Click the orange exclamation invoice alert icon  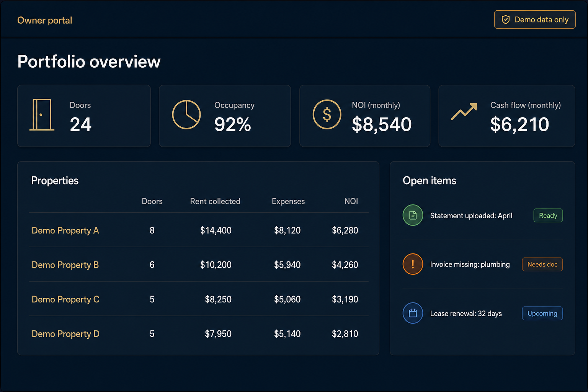413,264
